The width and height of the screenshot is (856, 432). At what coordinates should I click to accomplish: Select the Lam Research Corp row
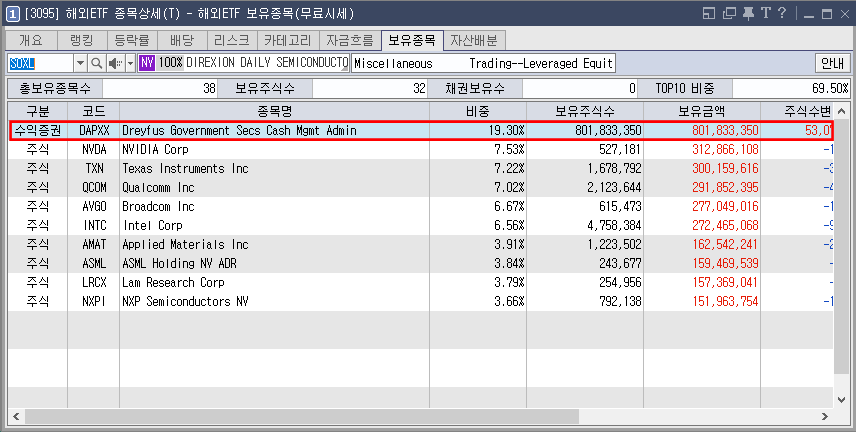point(420,282)
